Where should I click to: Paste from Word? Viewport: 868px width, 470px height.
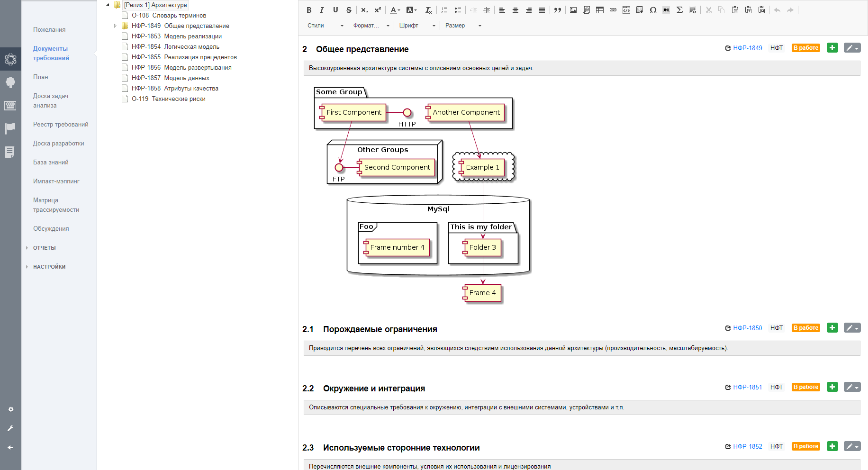tap(761, 10)
